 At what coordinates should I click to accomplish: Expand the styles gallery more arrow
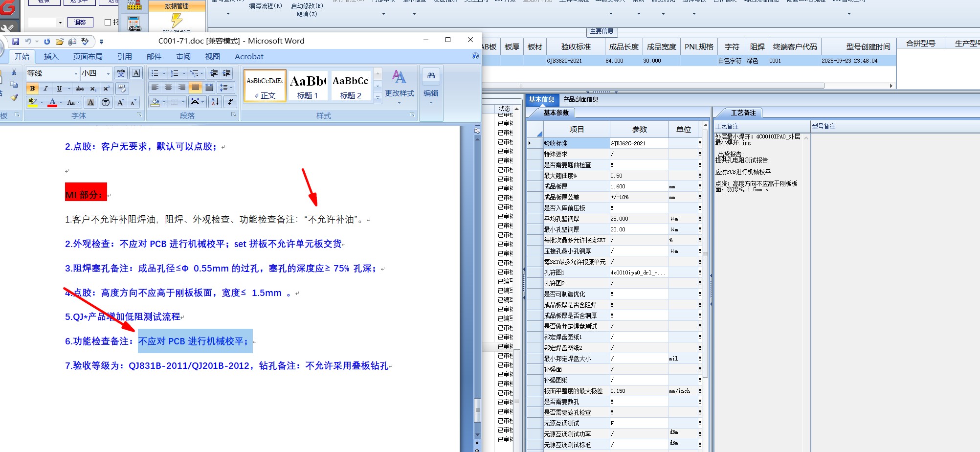click(x=378, y=98)
